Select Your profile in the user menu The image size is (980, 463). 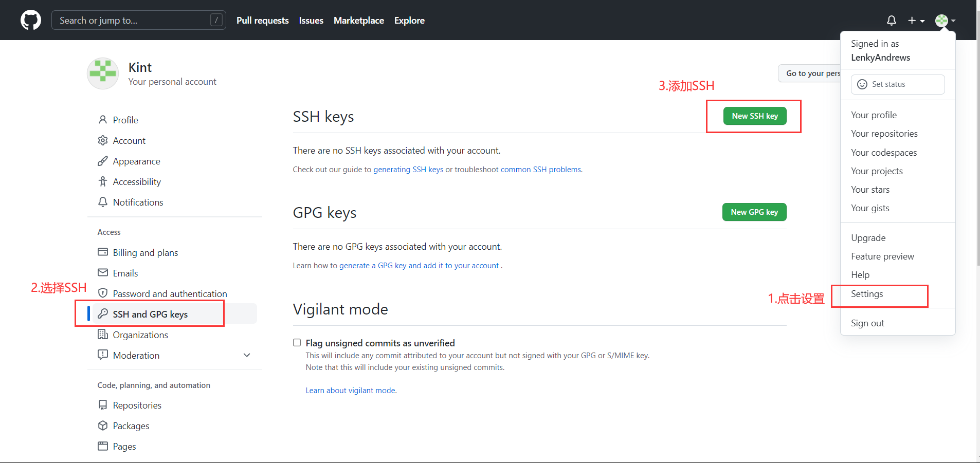(898, 115)
